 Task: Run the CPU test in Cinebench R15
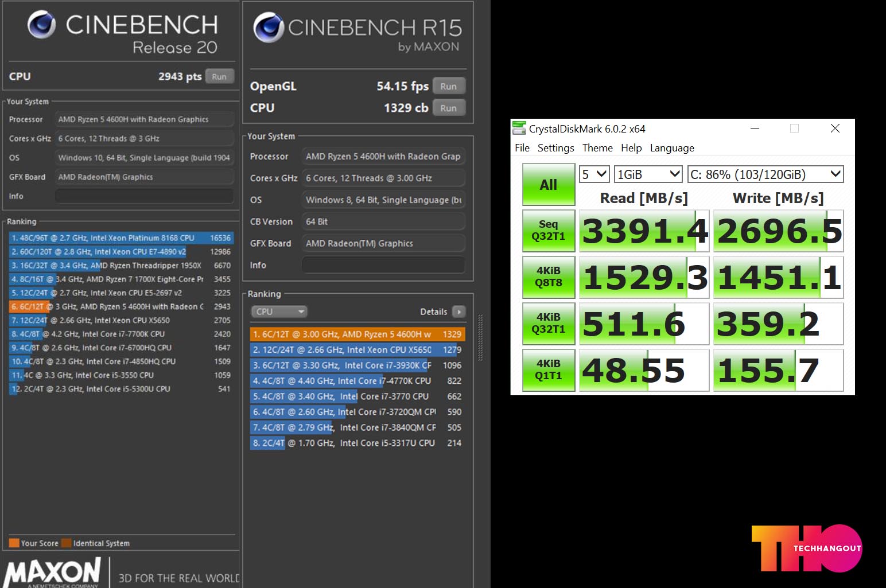click(x=449, y=108)
